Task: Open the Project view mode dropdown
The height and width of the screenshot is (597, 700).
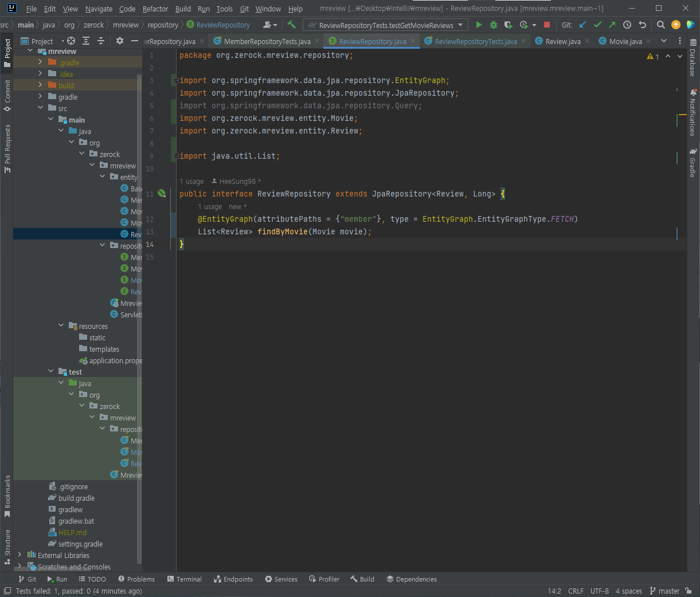Action: [43, 41]
